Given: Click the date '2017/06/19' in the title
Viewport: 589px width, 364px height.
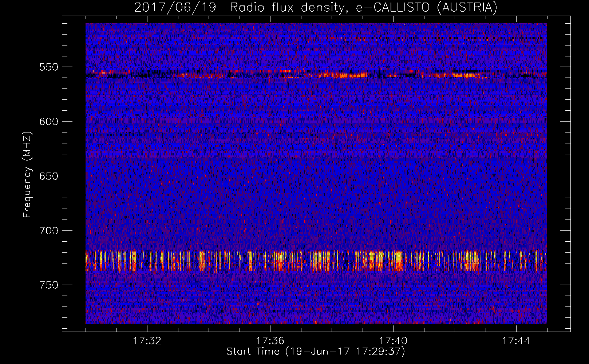Looking at the screenshot, I should 175,7.
